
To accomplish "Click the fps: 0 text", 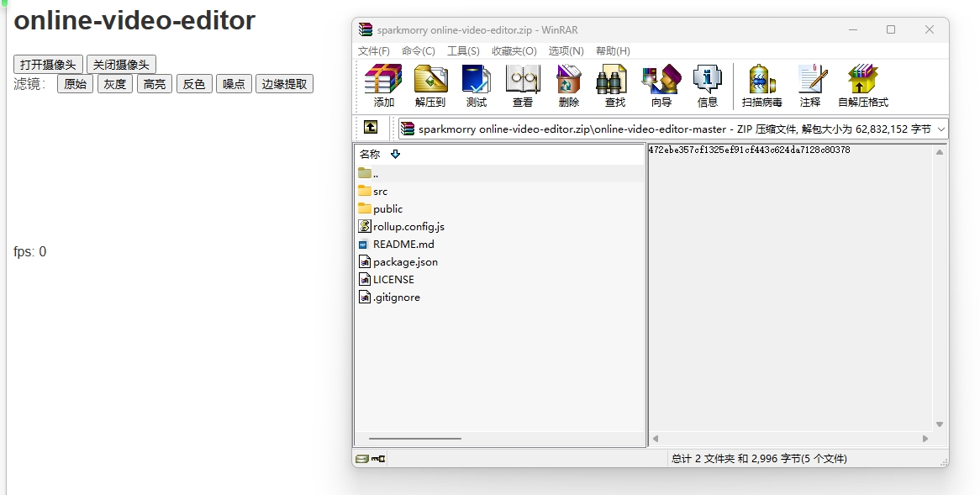I will pos(30,252).
